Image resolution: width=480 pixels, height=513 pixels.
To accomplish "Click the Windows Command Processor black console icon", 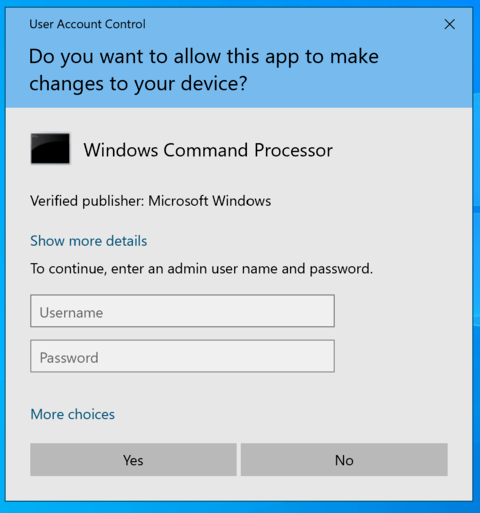I will point(50,149).
